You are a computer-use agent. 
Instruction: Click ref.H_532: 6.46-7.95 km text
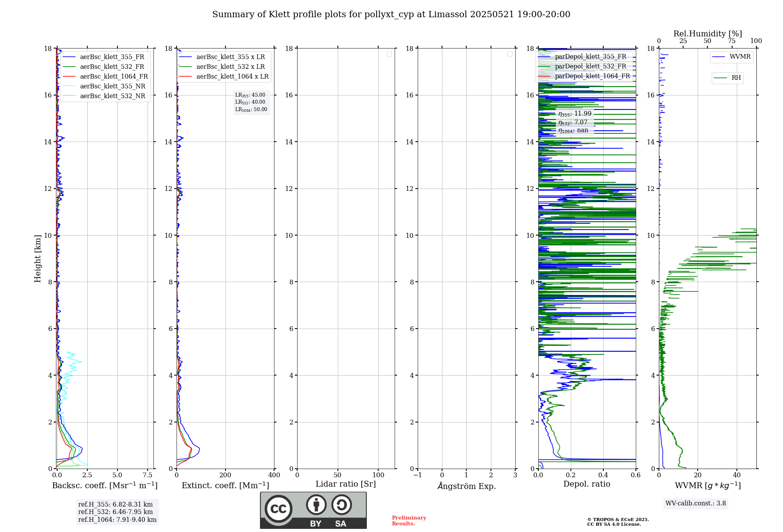click(x=115, y=512)
